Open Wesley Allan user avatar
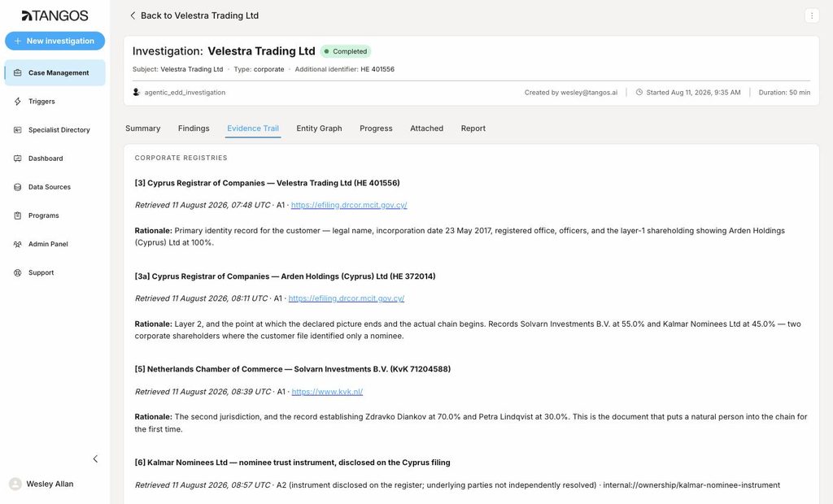The height and width of the screenshot is (504, 833). tap(15, 484)
